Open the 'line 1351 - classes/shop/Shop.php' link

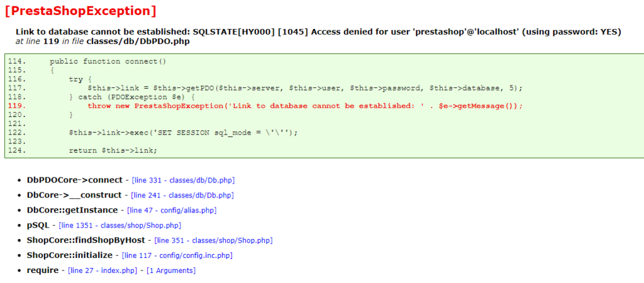coord(120,226)
